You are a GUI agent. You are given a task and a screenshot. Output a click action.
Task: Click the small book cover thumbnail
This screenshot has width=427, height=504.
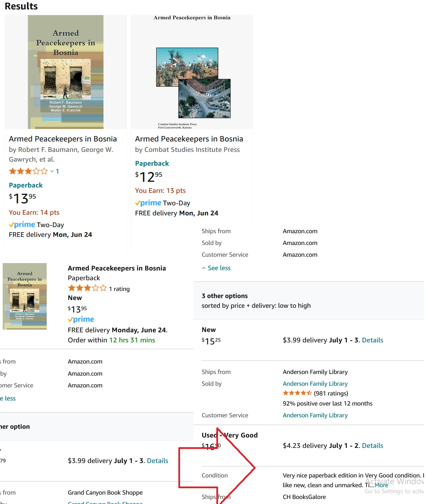(x=25, y=296)
